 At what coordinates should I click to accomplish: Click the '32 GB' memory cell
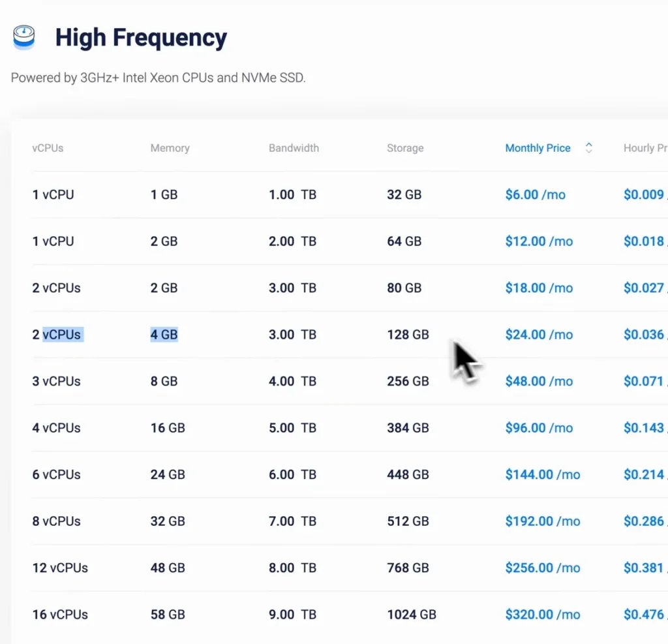tap(168, 521)
